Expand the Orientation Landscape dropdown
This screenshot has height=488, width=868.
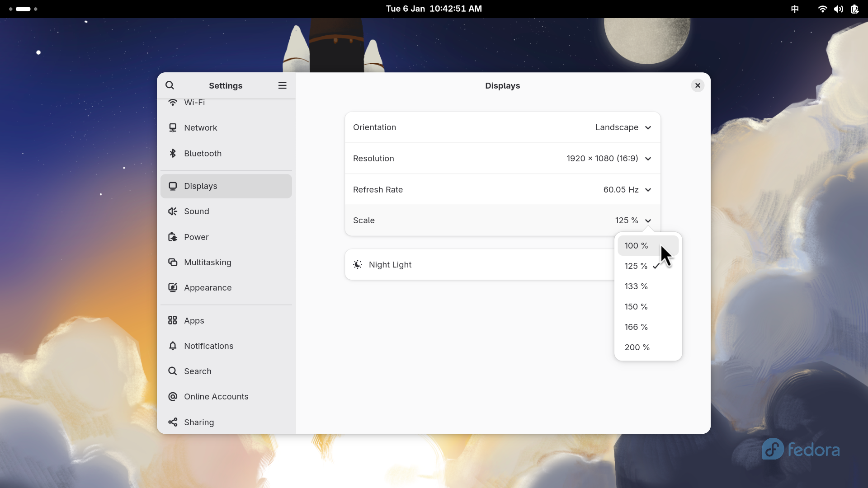(x=623, y=127)
